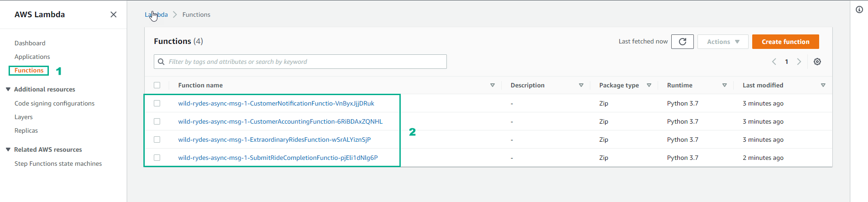Click the Create function button
868x202 pixels.
click(x=786, y=42)
